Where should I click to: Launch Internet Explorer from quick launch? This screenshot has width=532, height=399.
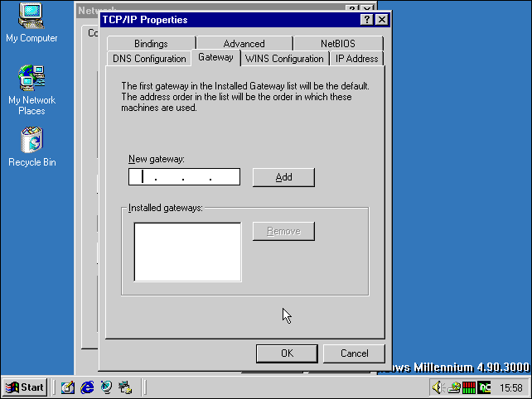[x=87, y=387]
